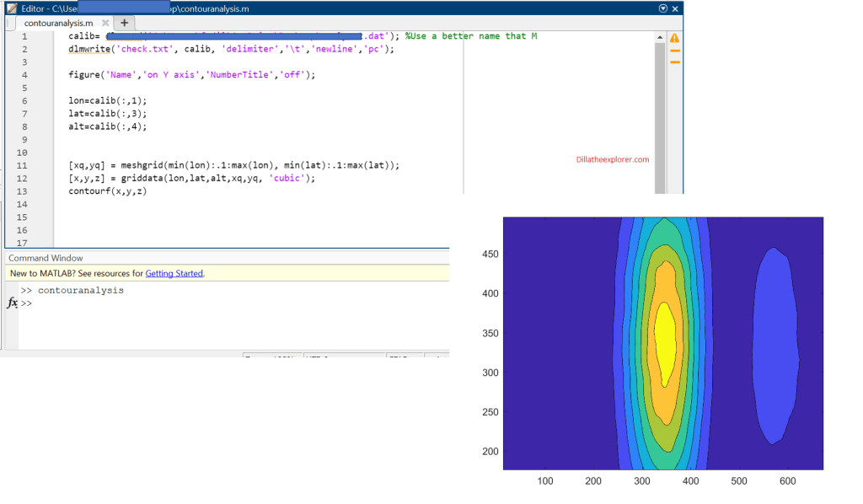The height and width of the screenshot is (504, 863).
Task: Click the Dillatheexplorer.com watermark text
Action: point(612,159)
